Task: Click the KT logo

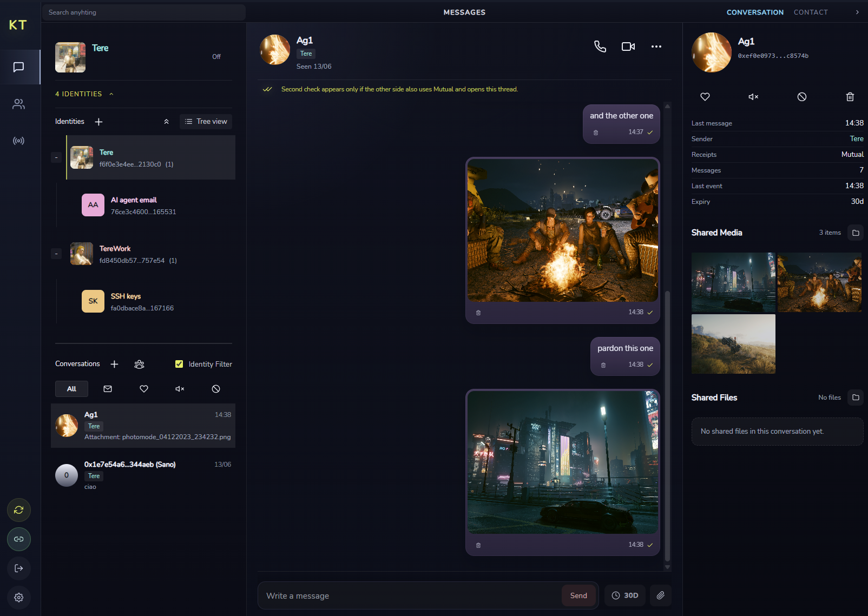Action: point(18,25)
